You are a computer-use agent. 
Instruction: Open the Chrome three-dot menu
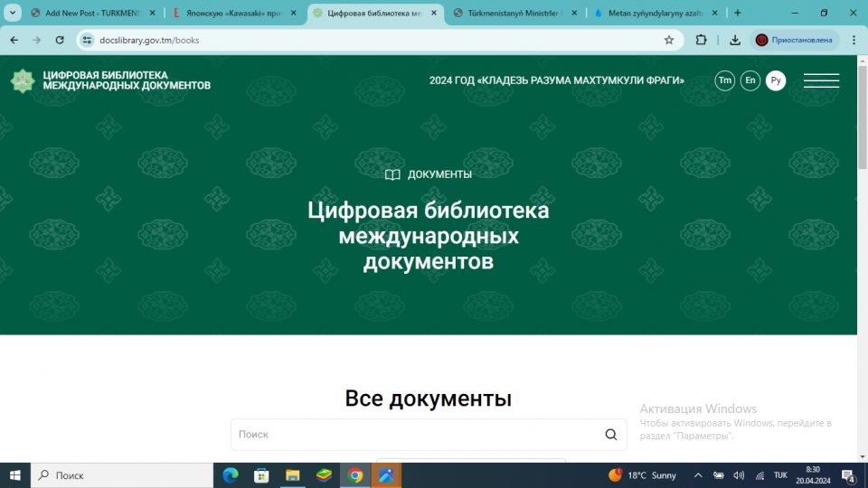pos(854,40)
